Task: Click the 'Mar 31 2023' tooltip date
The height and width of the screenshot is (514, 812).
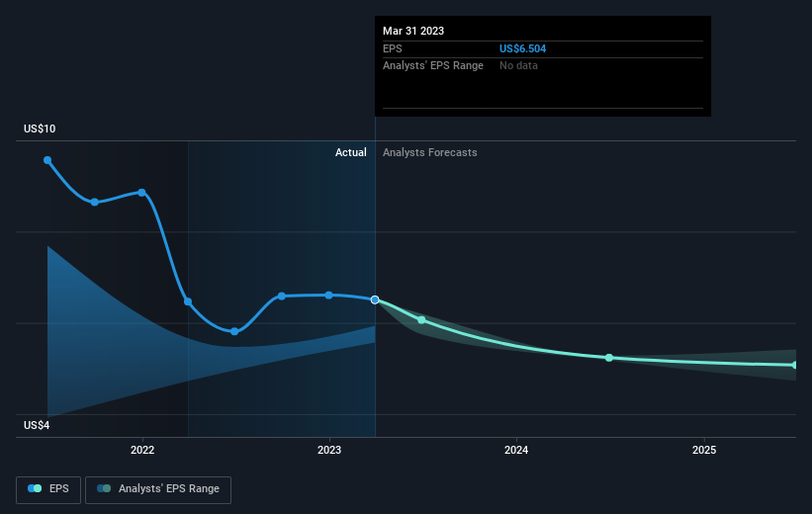Action: tap(413, 31)
